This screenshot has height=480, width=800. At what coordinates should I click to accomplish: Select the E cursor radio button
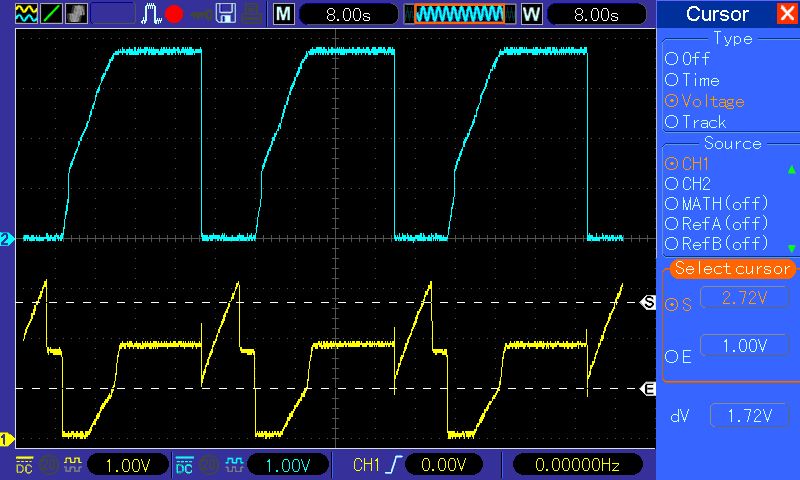click(678, 356)
